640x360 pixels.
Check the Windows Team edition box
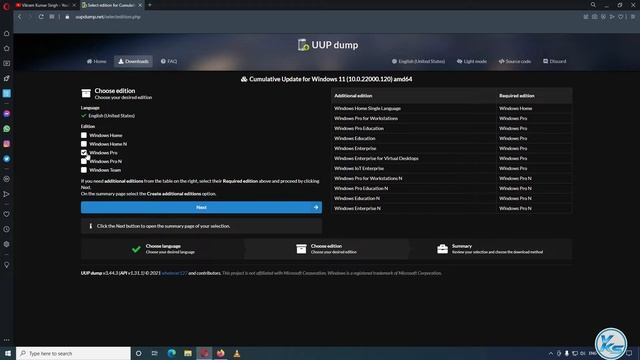(84, 170)
